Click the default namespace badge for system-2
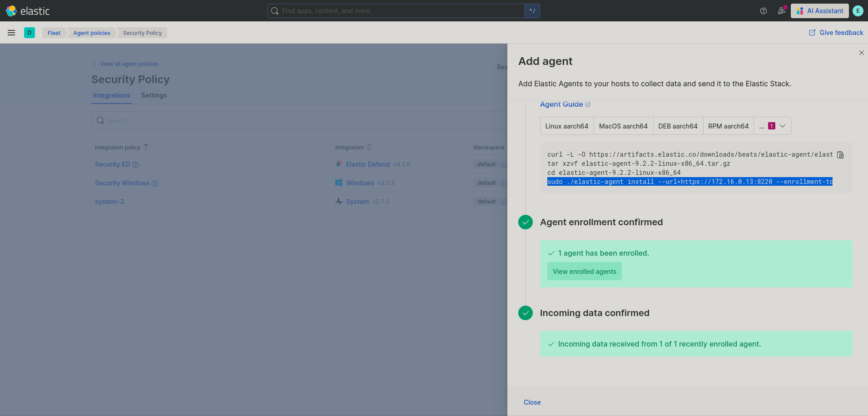This screenshot has height=416, width=868. click(486, 202)
